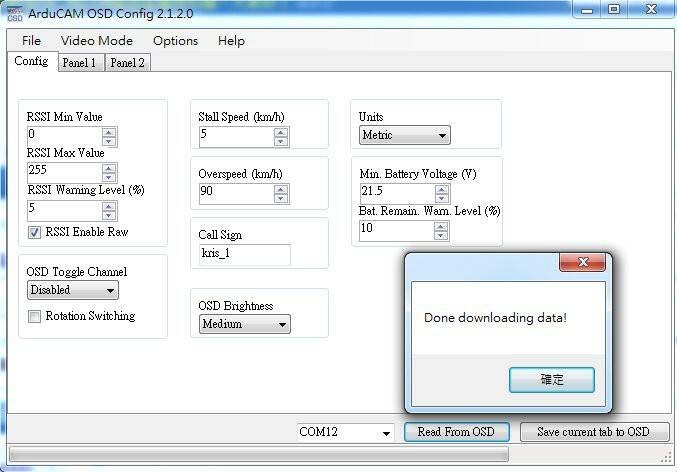Increase Min. Battery Voltage with up arrow
This screenshot has height=472, width=677.
point(442,189)
